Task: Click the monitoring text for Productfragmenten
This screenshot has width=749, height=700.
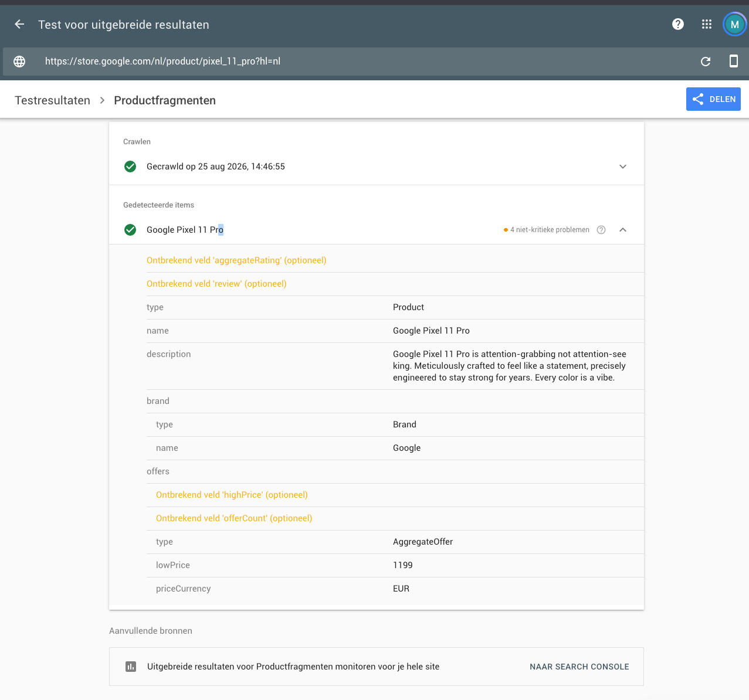Action: pyautogui.click(x=293, y=667)
